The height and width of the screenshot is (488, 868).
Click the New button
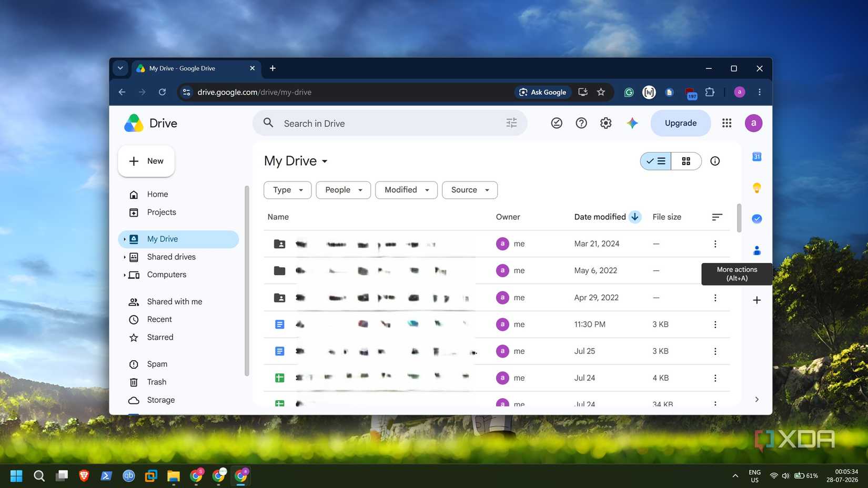pyautogui.click(x=146, y=161)
